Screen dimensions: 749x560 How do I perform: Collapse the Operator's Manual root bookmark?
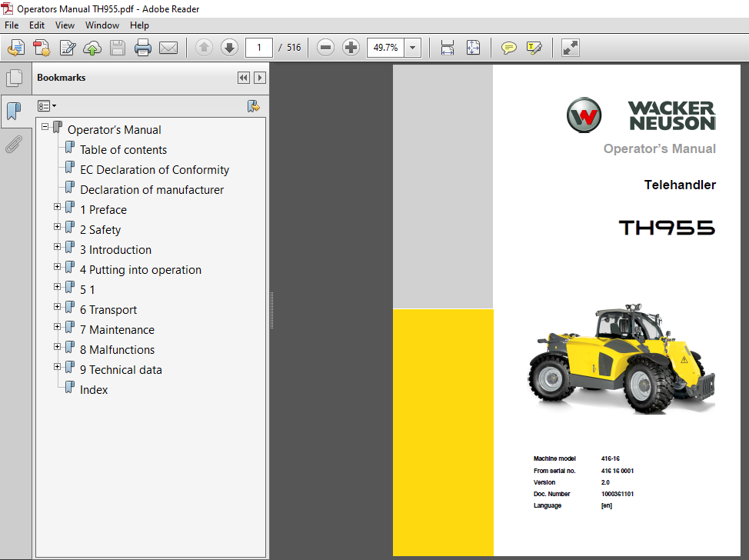click(x=45, y=127)
